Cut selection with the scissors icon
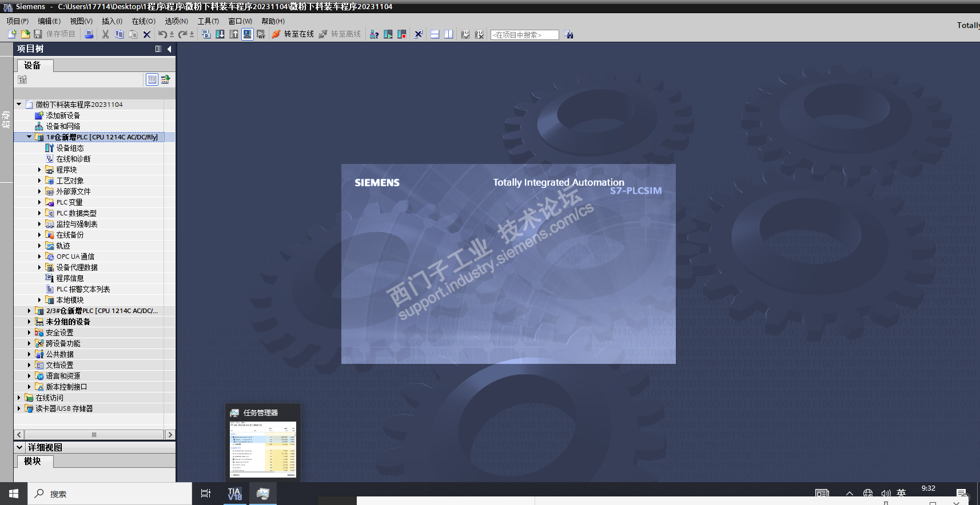 tap(105, 34)
